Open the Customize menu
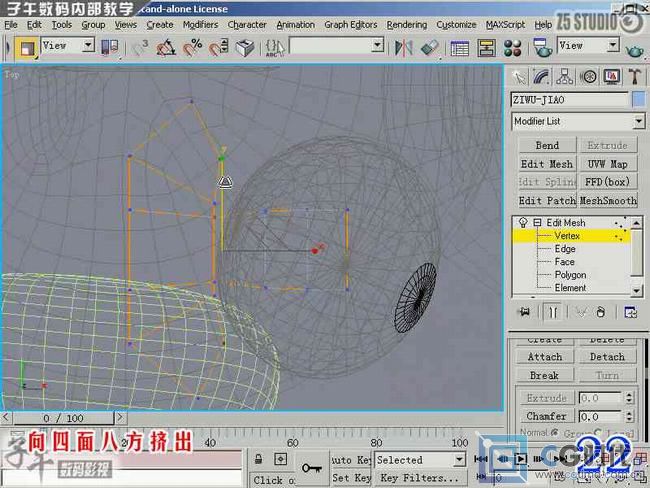 point(456,25)
